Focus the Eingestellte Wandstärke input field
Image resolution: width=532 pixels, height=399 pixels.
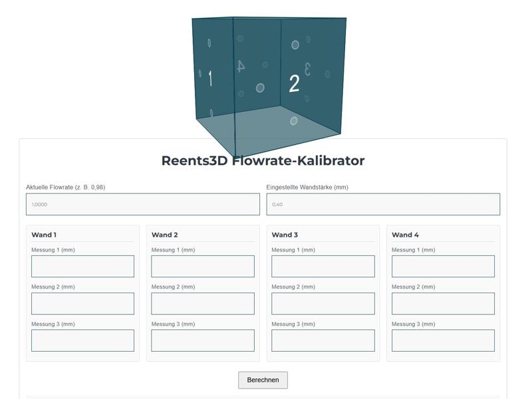[x=383, y=204]
